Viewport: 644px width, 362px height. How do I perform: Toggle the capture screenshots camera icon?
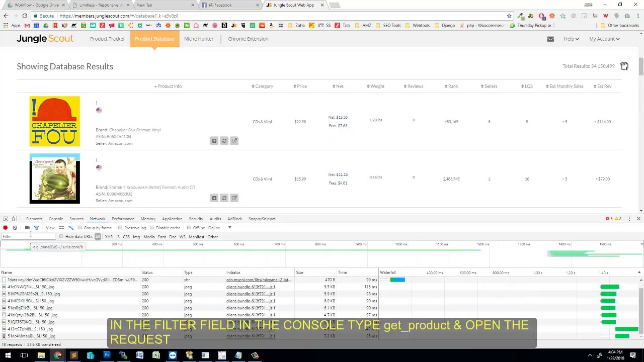tap(27, 228)
